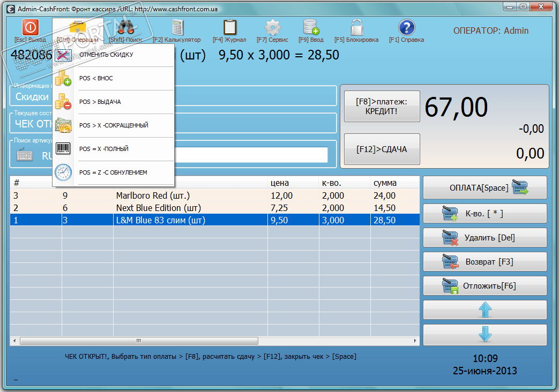The height and width of the screenshot is (392, 559).
Task: Click the Отложить [F6] button
Action: pos(485,286)
